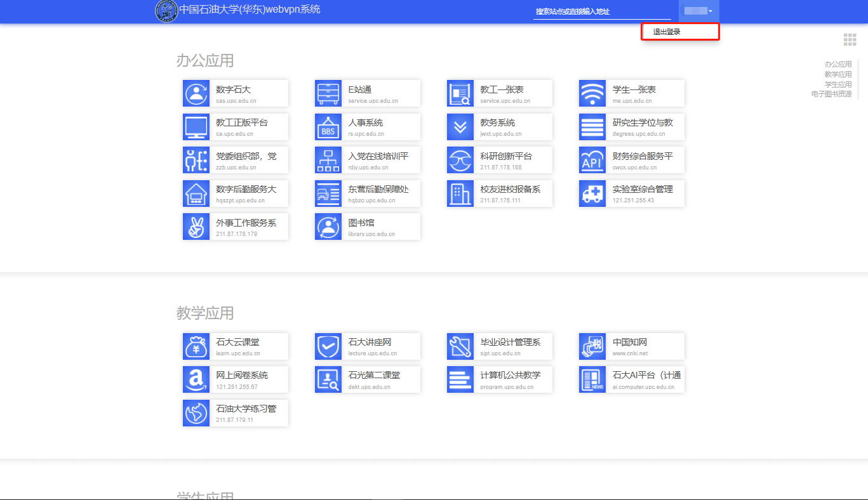
Task: Toggle the grid view icon at top right
Action: 850,40
